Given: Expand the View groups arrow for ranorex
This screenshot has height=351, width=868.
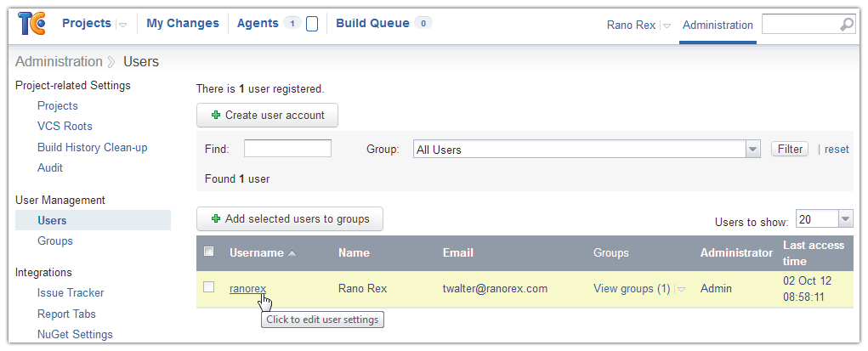Looking at the screenshot, I should pos(682,289).
